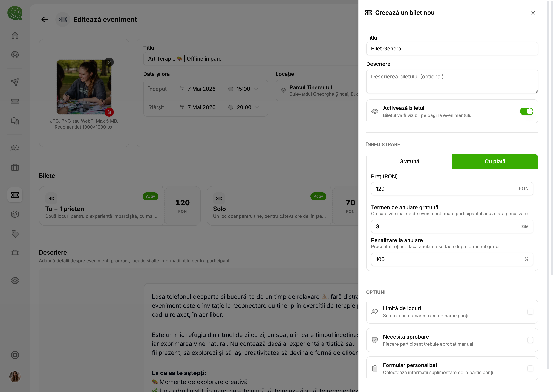Open the 7 Mai 2026 start date picker
The width and height of the screenshot is (554, 392).
click(x=198, y=89)
